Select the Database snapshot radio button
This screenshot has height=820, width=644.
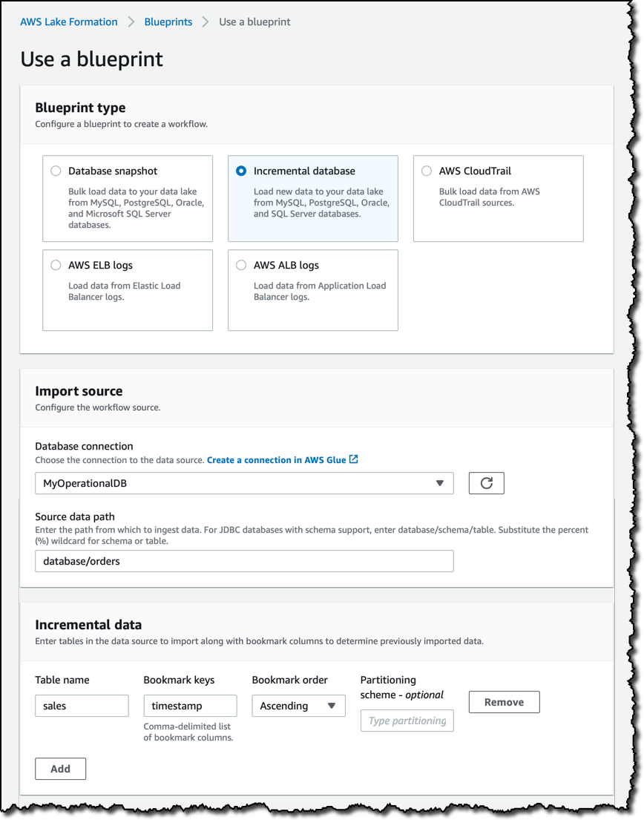56,171
